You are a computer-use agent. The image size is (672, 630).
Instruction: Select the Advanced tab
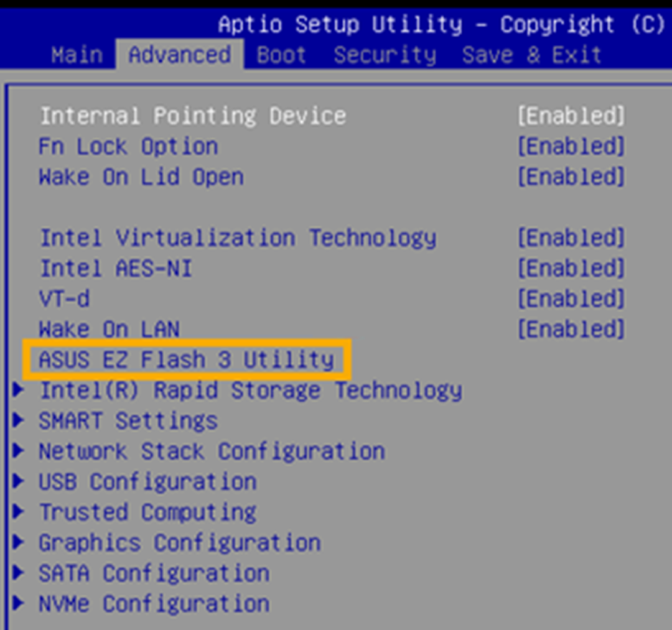(179, 55)
